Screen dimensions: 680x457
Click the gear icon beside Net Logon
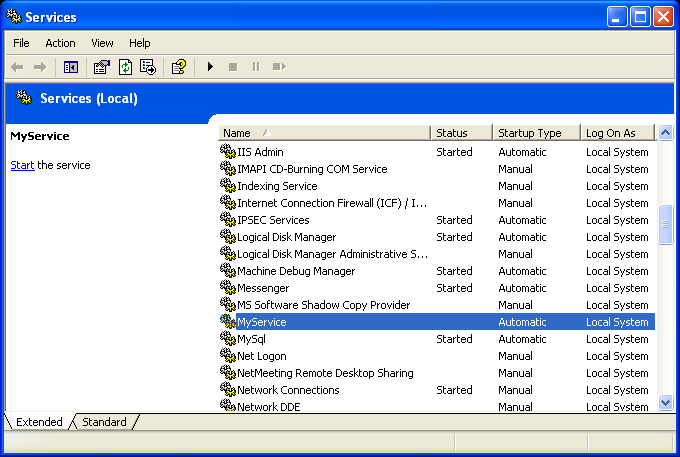click(228, 356)
